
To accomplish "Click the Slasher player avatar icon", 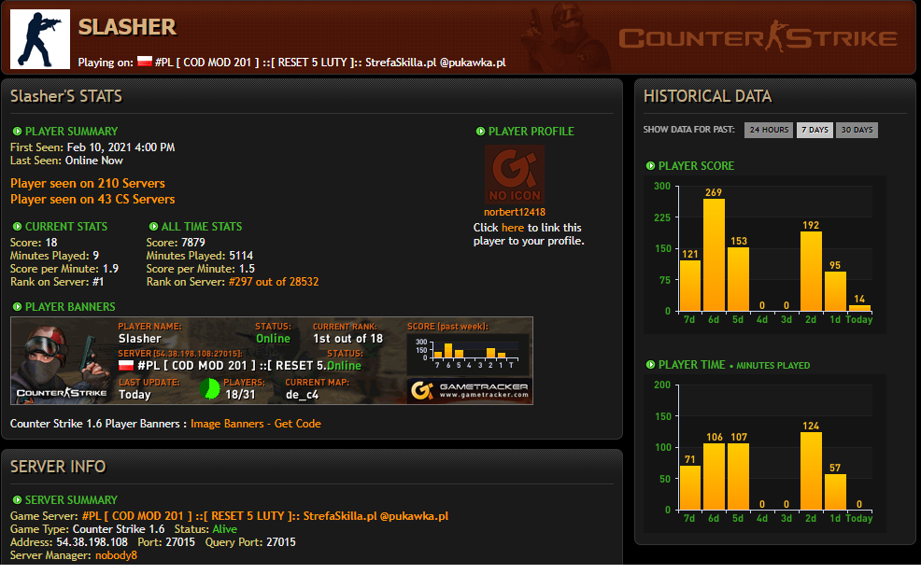I will [40, 38].
